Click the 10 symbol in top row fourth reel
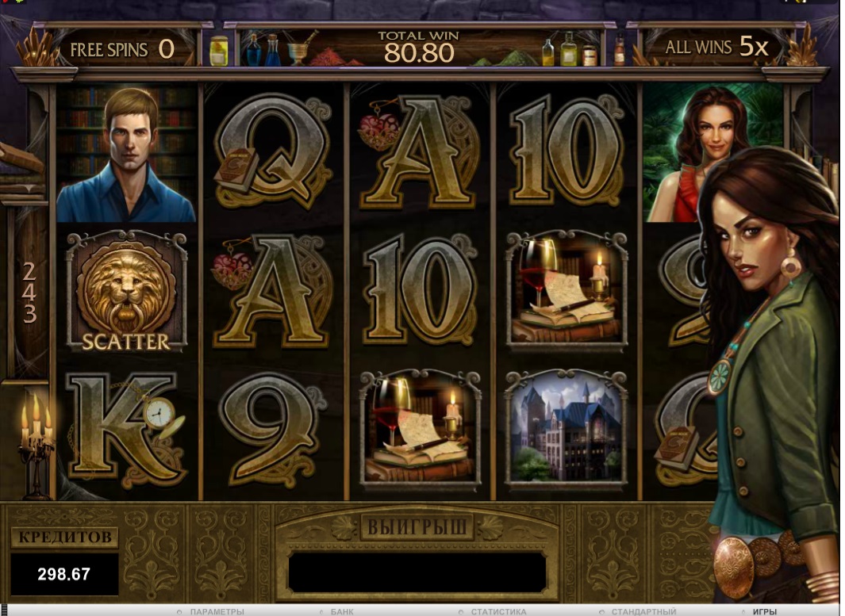Screen dimensions: 845x616 click(x=566, y=151)
